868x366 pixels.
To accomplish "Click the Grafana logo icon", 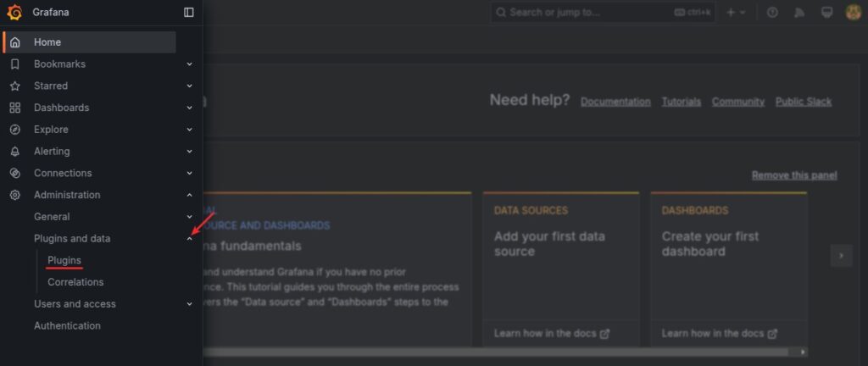I will click(14, 12).
